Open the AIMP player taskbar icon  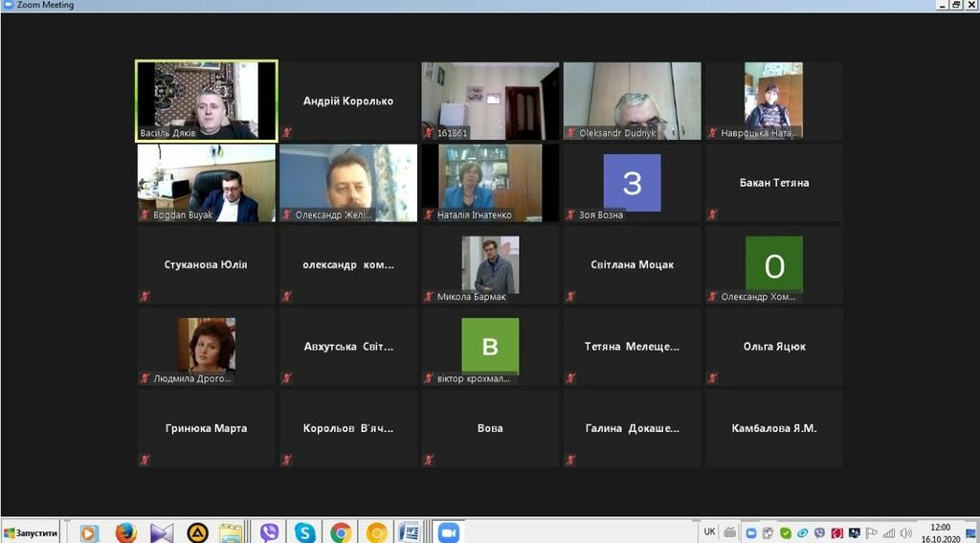(x=197, y=532)
